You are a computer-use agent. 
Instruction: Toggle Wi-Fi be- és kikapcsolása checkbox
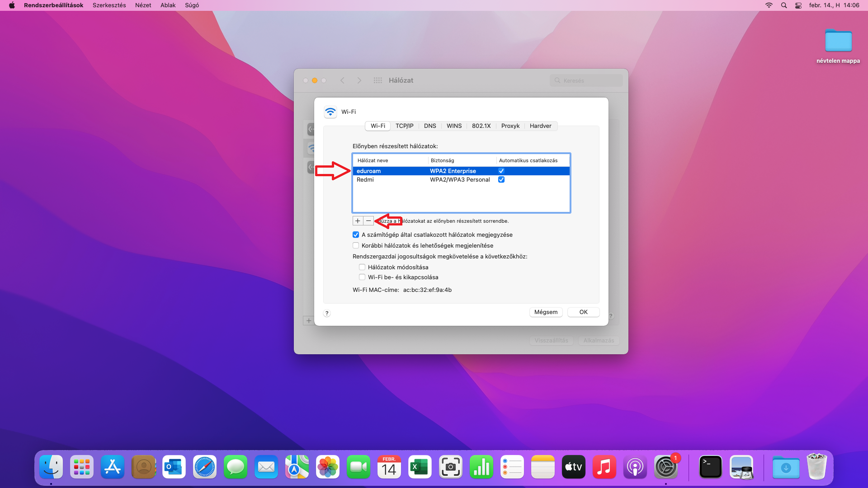(x=362, y=277)
